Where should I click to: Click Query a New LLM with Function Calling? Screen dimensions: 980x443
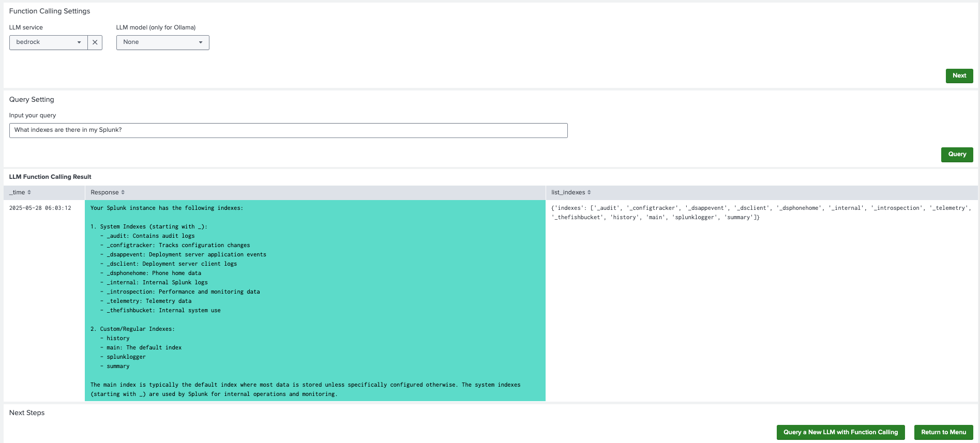click(840, 432)
